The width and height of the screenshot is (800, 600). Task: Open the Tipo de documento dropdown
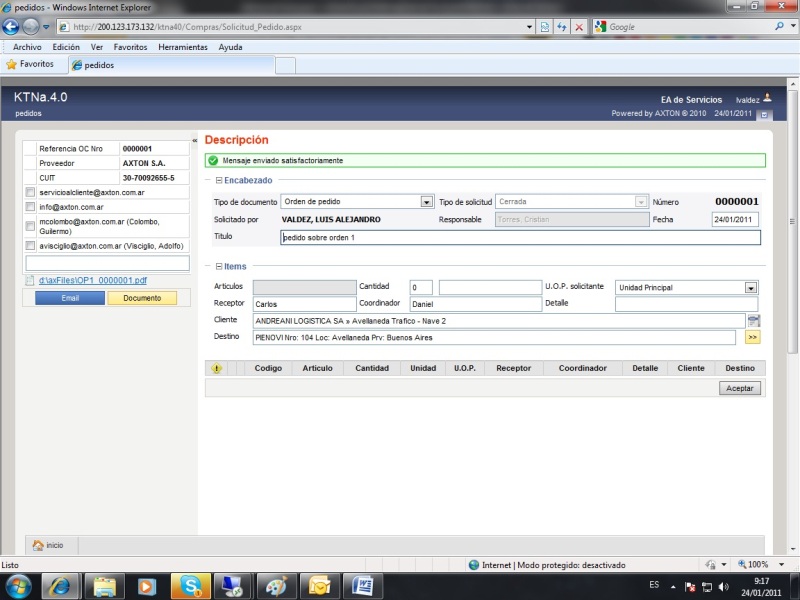[x=427, y=202]
